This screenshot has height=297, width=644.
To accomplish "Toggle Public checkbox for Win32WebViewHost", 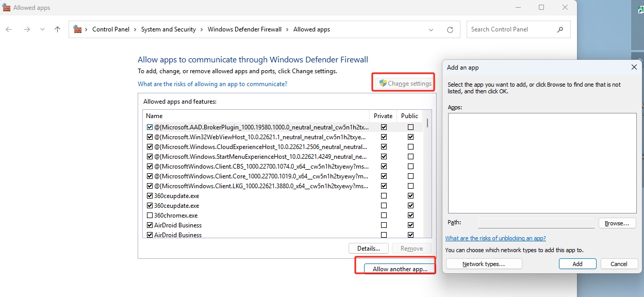I will click(410, 137).
